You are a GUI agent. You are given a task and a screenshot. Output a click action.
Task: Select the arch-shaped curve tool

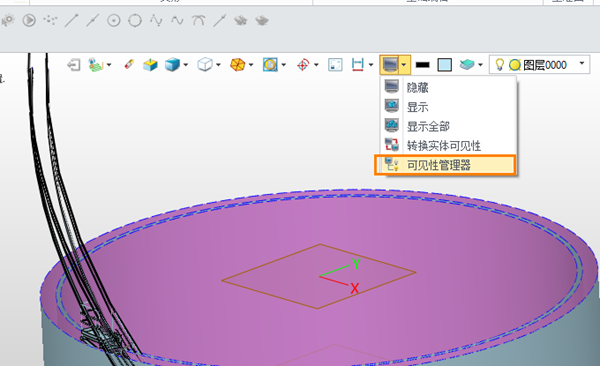coord(198,20)
